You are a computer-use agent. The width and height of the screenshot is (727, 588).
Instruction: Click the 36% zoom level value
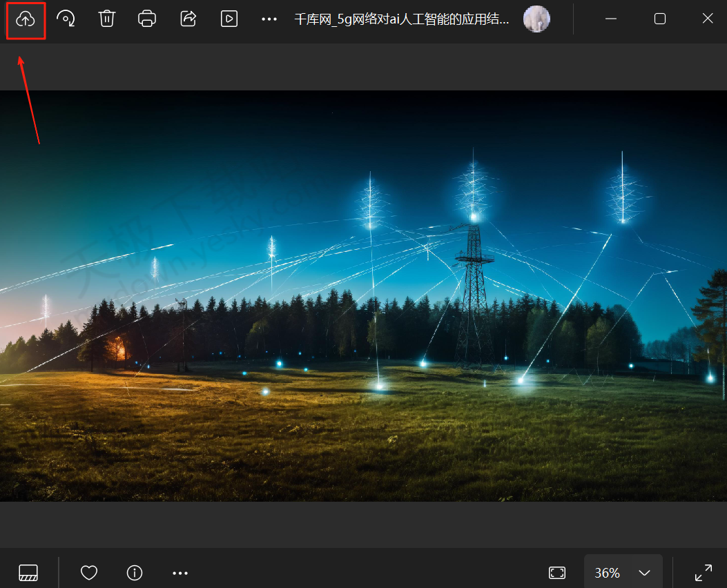(607, 573)
